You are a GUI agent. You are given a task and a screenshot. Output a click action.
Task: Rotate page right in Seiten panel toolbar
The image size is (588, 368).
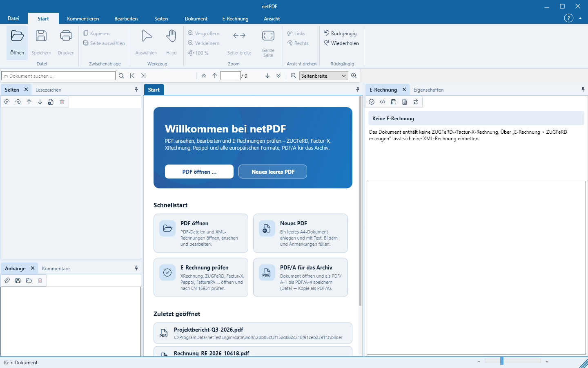(18, 102)
